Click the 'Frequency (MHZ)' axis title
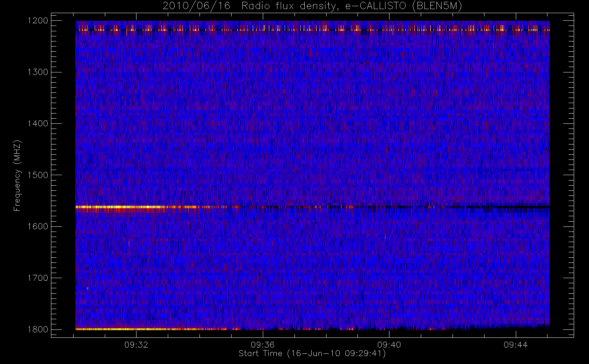The width and height of the screenshot is (589, 364). [x=17, y=175]
